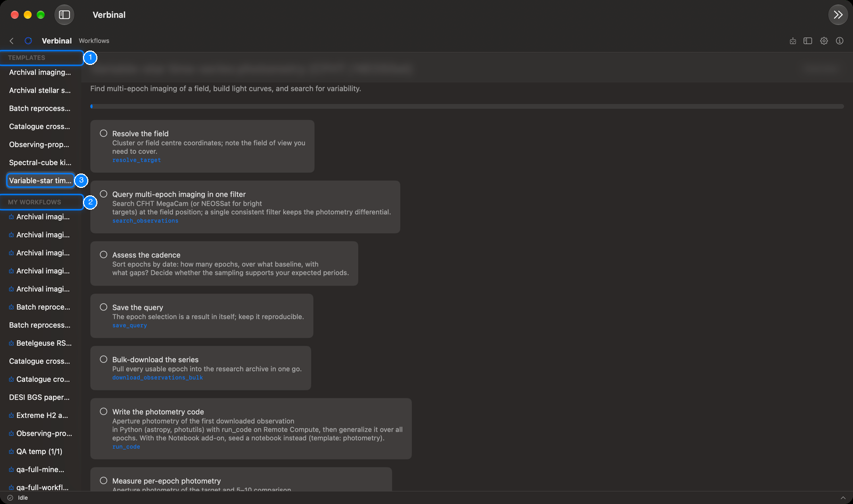Viewport: 853px width, 504px height.
Task: Click the 'Assess the cadence' step title
Action: (146, 255)
